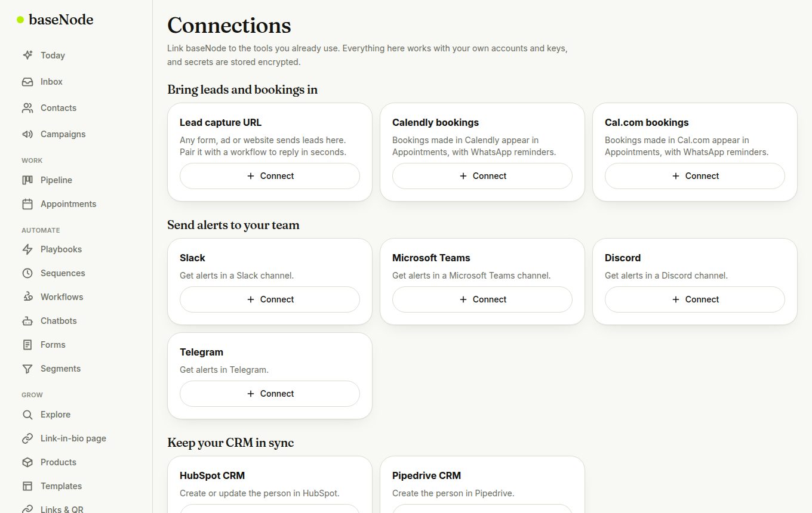Click the Sequences clock icon
The image size is (812, 513).
pyautogui.click(x=27, y=273)
